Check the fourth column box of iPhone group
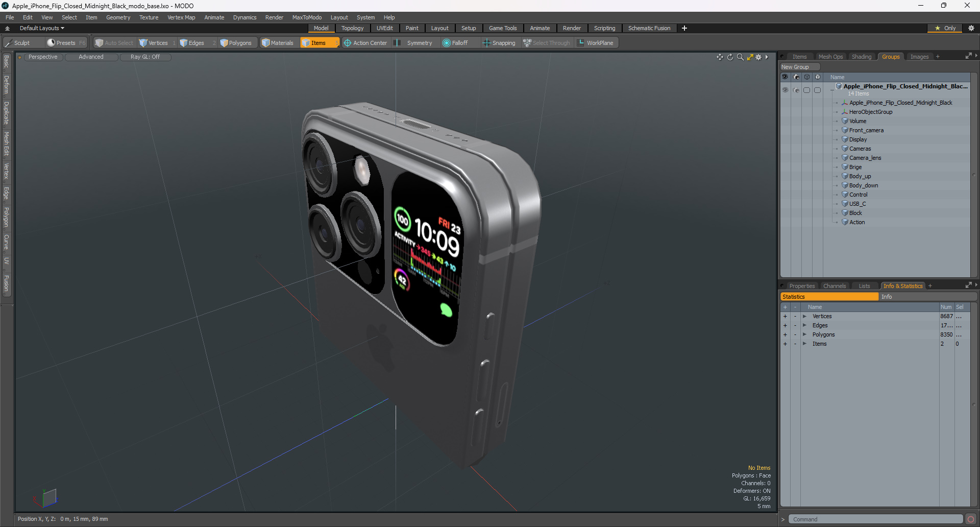The image size is (980, 527). (817, 90)
